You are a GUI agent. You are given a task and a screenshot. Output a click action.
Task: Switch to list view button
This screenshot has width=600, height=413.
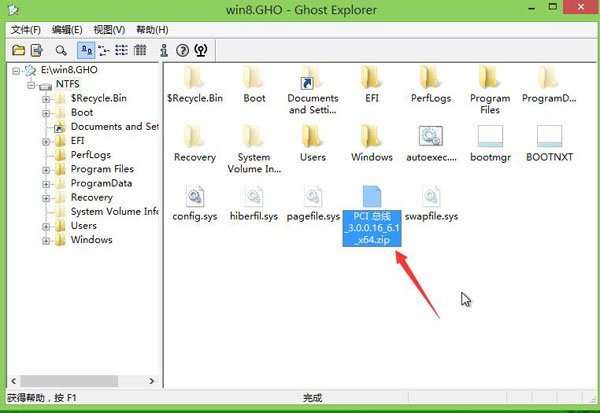click(x=122, y=50)
